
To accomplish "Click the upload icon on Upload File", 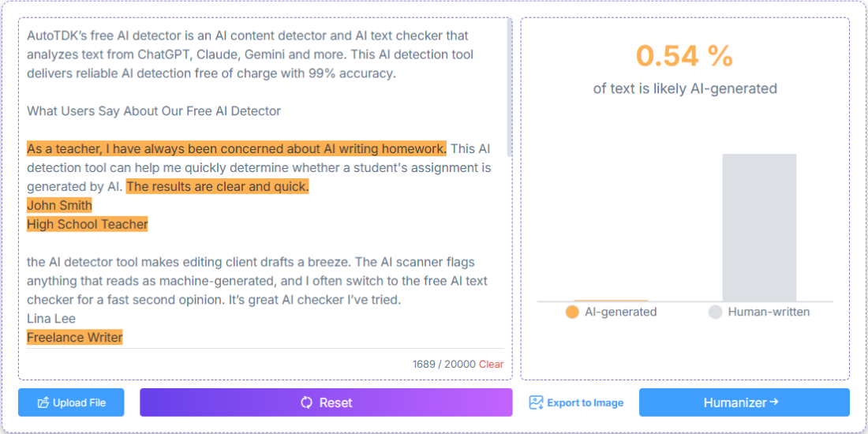I will [x=43, y=403].
